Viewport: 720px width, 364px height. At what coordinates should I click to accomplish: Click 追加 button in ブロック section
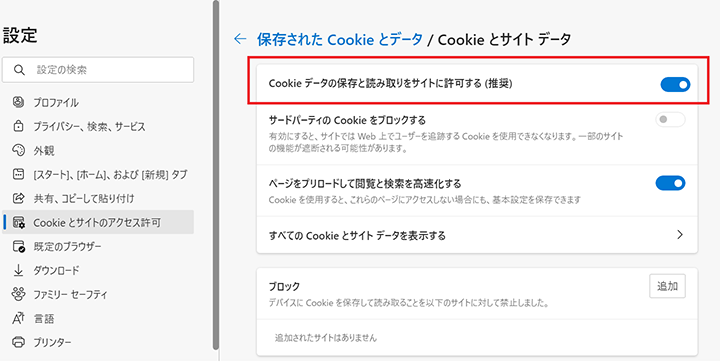tap(667, 286)
